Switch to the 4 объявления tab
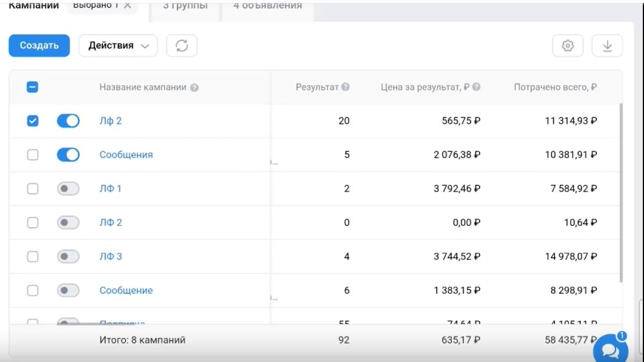 (263, 6)
